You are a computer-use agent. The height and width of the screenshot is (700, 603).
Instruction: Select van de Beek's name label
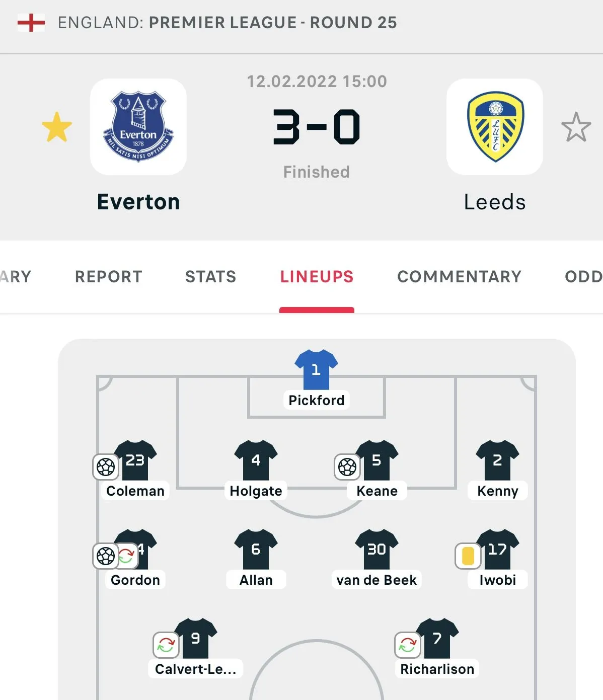[376, 580]
